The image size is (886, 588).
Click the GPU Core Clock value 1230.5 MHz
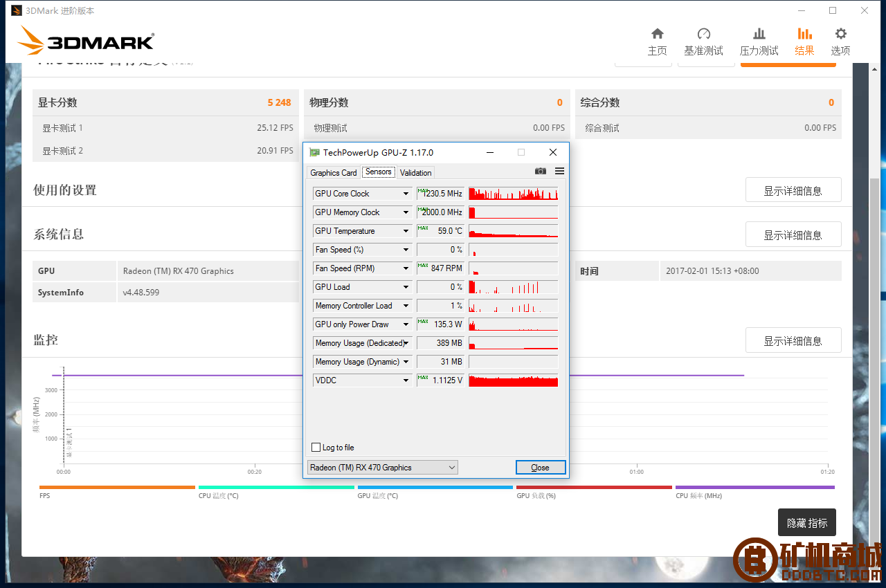point(440,194)
